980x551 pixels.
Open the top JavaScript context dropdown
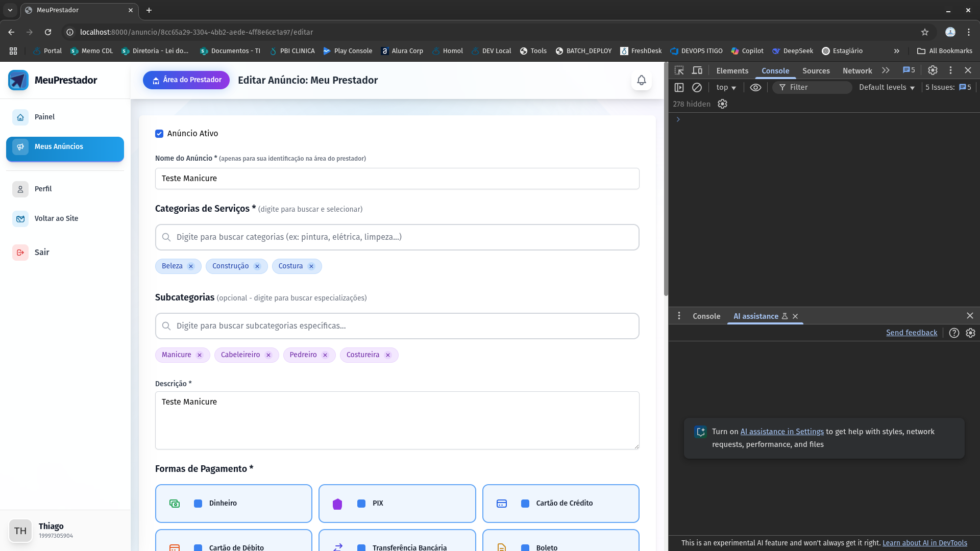point(726,88)
